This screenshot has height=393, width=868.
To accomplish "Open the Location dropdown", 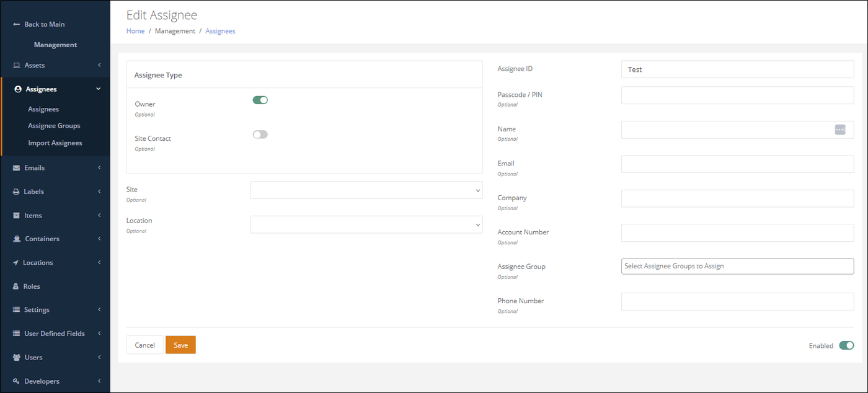I will (366, 224).
